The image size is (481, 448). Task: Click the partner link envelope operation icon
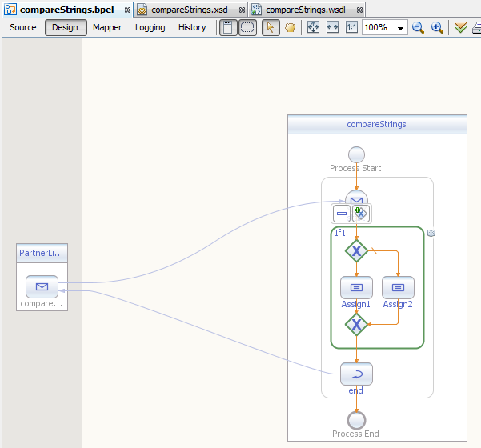(42, 286)
